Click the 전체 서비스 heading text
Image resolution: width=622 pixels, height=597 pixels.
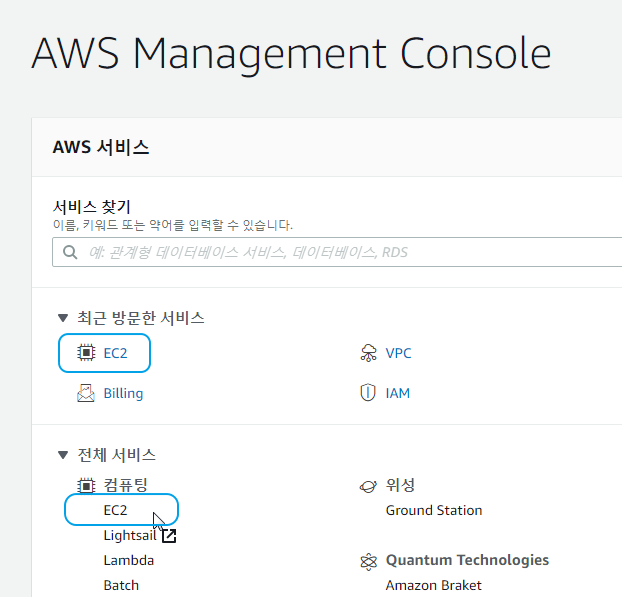(116, 455)
